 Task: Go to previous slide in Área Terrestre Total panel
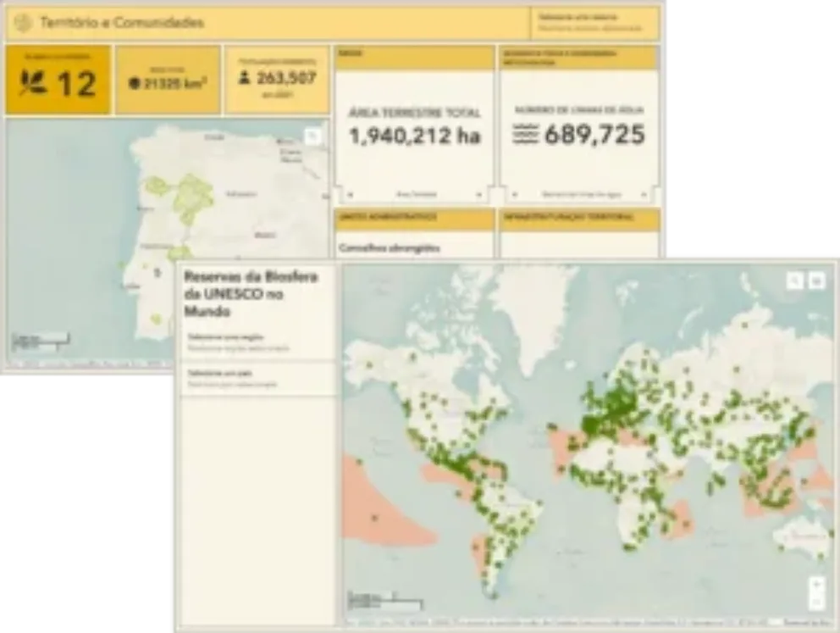[350, 195]
